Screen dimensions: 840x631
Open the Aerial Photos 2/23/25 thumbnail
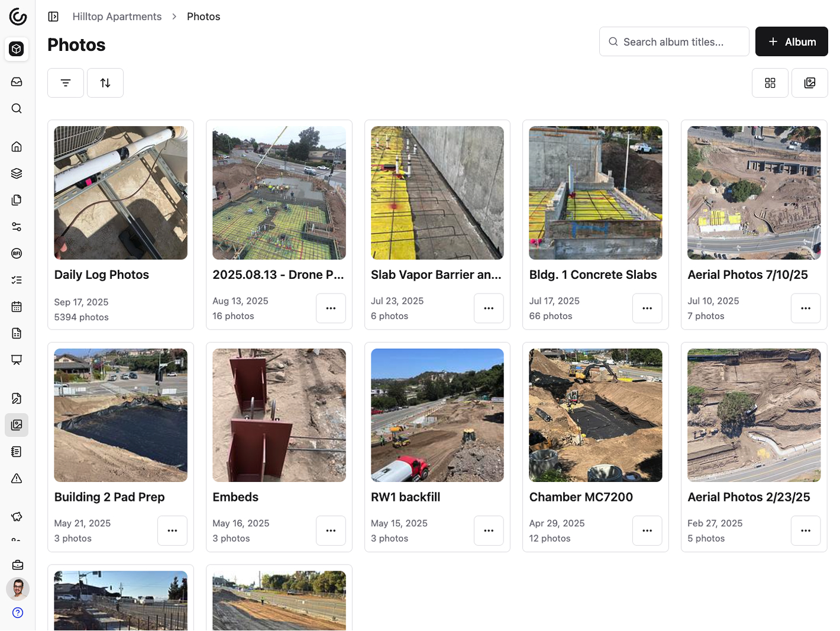click(754, 416)
